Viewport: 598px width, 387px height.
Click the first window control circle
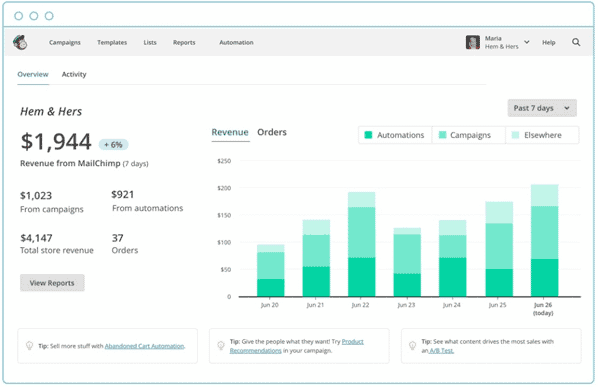(18, 16)
